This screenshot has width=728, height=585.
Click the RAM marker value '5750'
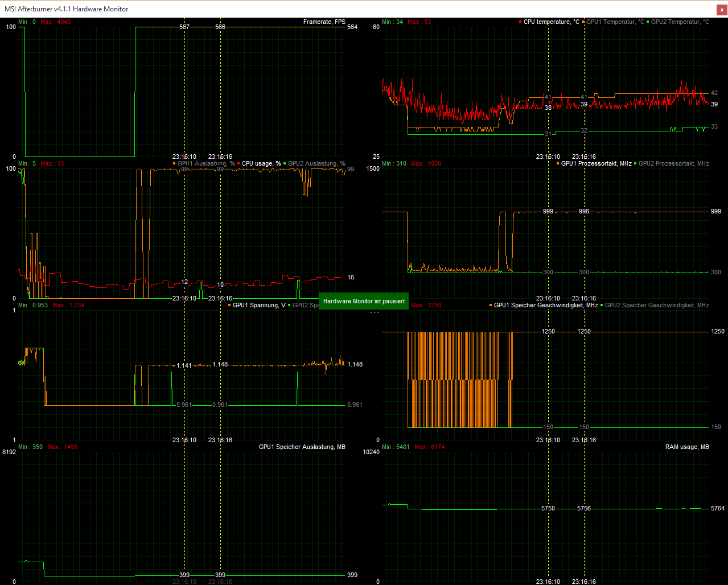548,508
